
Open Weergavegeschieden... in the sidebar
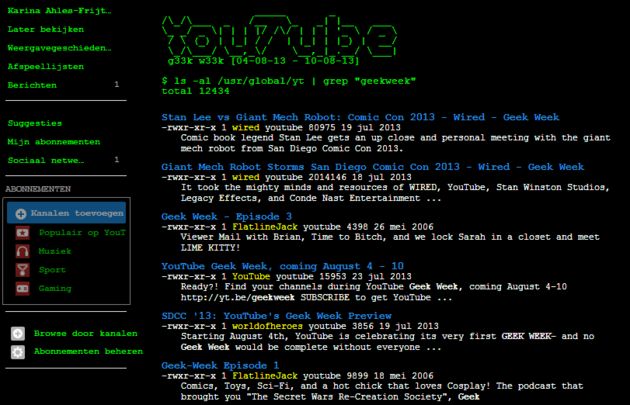[x=59, y=48]
